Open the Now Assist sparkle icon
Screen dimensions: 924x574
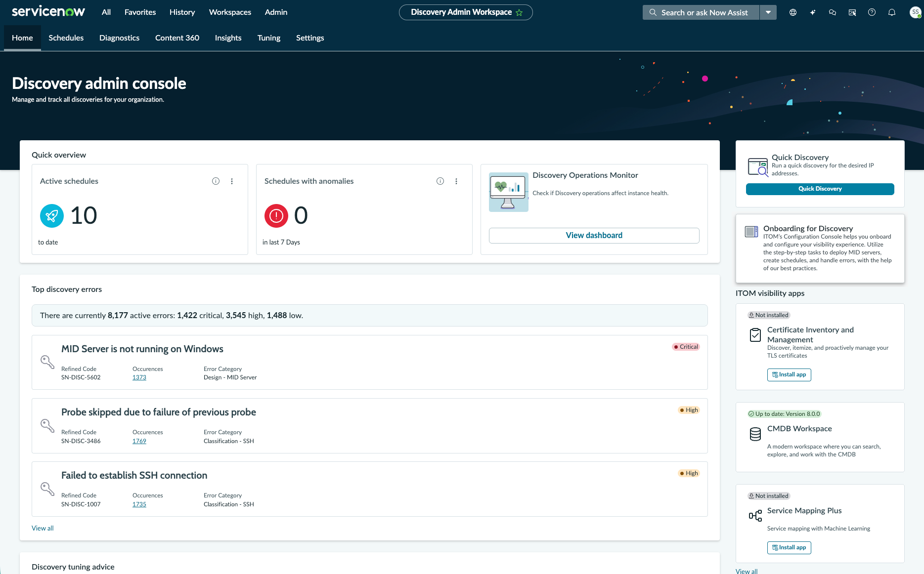[x=813, y=12]
